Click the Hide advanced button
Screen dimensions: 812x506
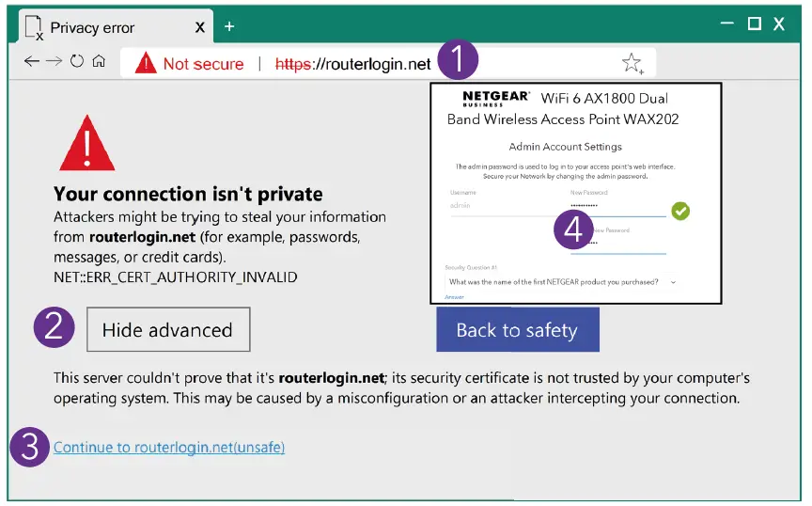tap(167, 330)
